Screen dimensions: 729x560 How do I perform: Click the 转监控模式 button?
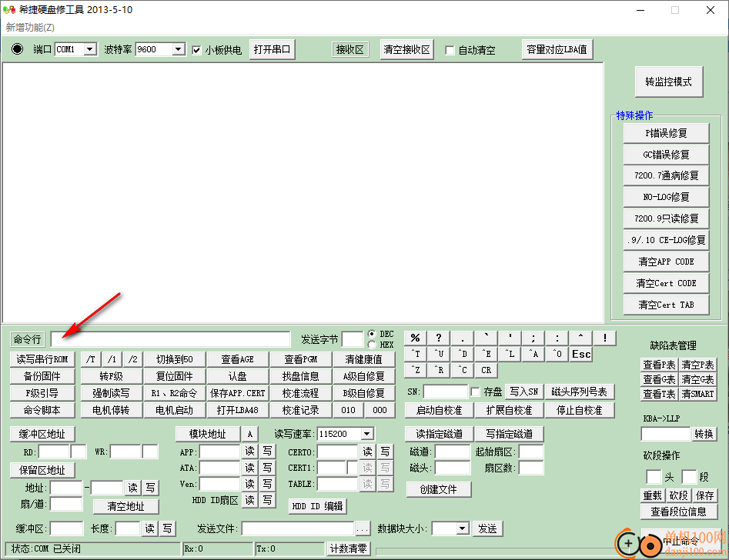point(668,82)
